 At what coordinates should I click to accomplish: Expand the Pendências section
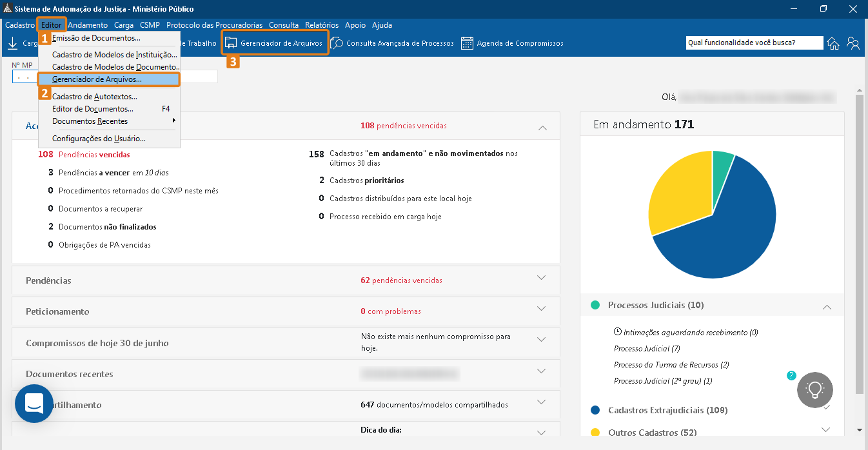pos(541,280)
